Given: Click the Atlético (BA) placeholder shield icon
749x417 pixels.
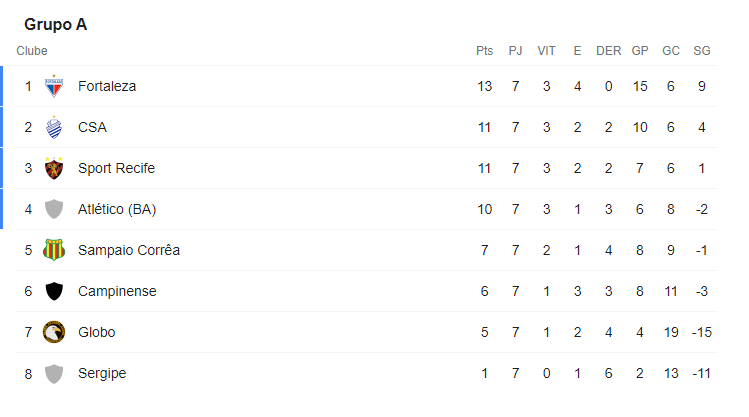Looking at the screenshot, I should coord(54,209).
